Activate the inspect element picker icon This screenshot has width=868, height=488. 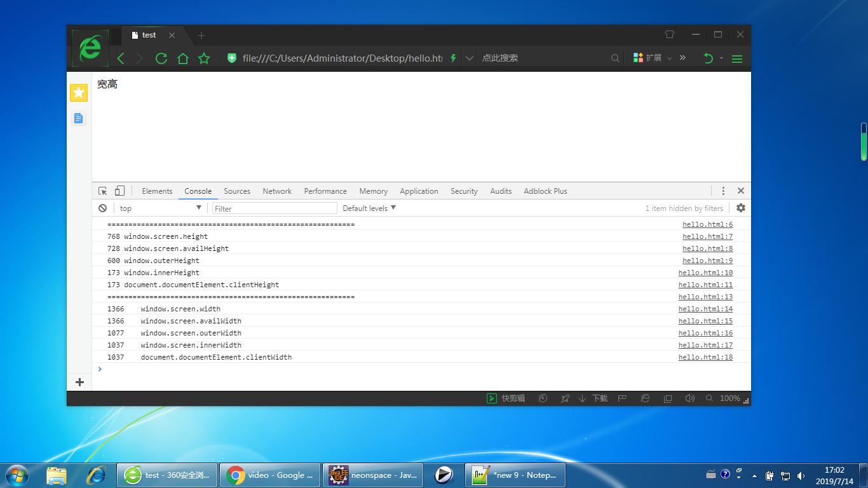pyautogui.click(x=102, y=191)
